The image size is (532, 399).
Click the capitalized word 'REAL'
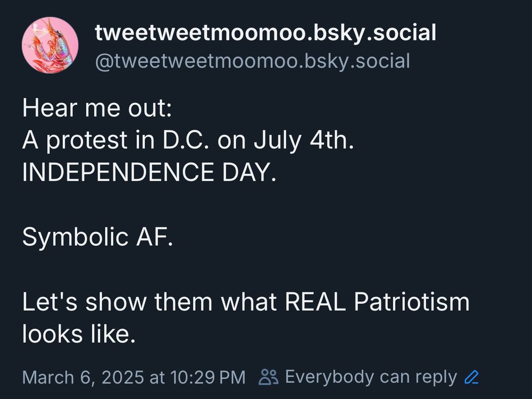pos(315,302)
